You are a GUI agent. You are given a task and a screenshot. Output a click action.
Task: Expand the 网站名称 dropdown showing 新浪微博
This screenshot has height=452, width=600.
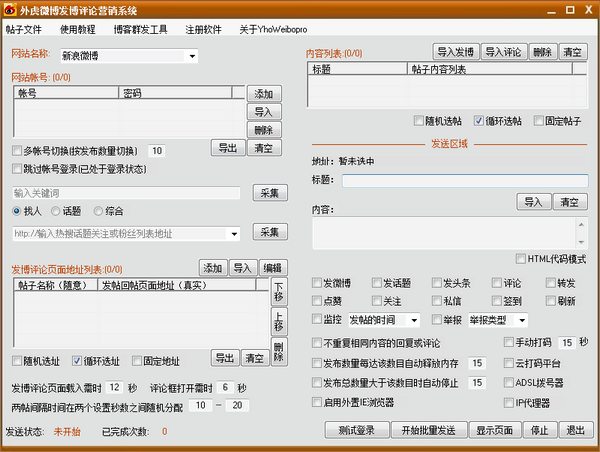191,55
